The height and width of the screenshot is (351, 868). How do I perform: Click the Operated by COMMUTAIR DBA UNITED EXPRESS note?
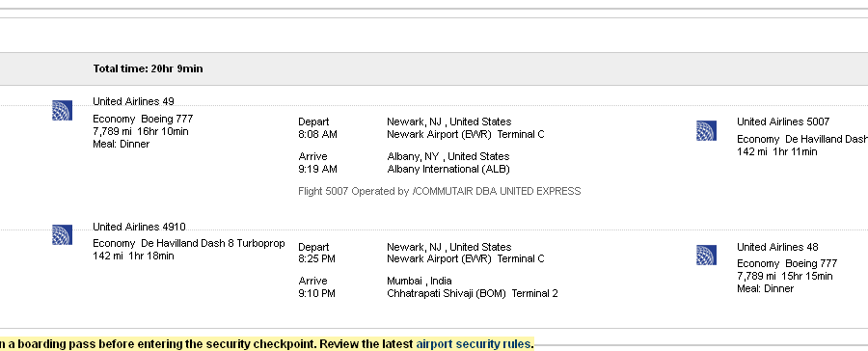point(440,191)
